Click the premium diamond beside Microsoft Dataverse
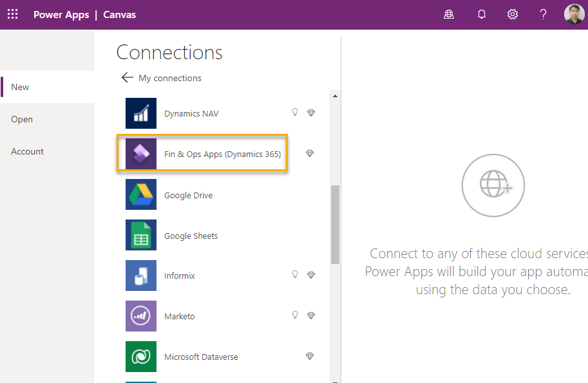The width and height of the screenshot is (588, 383). [309, 356]
